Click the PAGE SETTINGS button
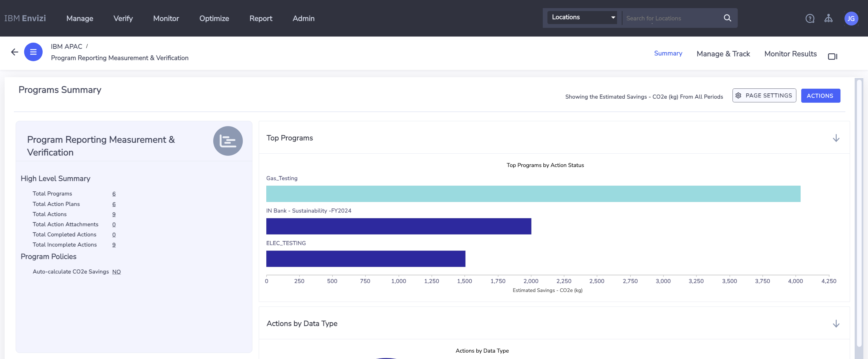This screenshot has width=868, height=359. pos(764,96)
